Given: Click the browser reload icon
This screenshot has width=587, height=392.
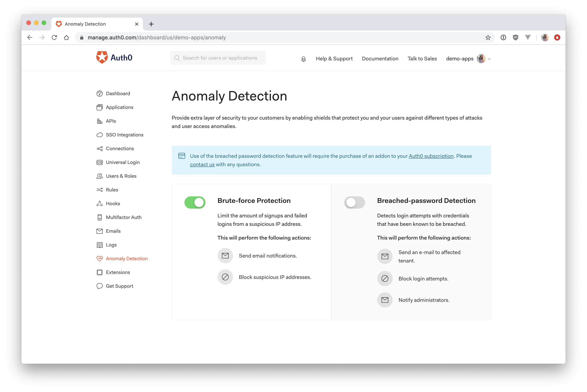Looking at the screenshot, I should 54,37.
